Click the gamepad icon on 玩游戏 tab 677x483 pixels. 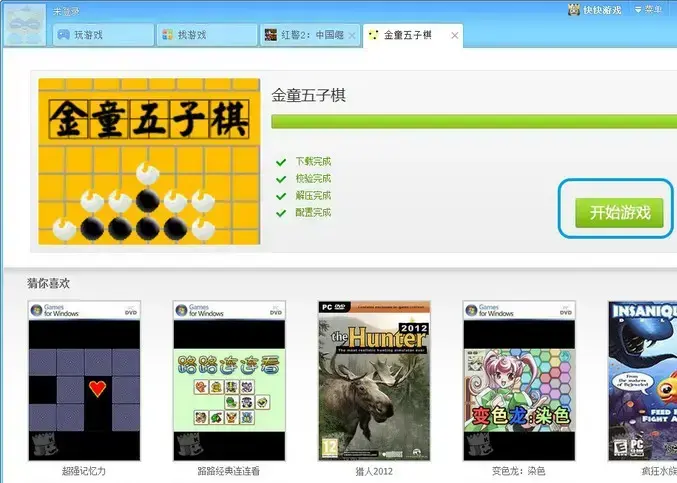tap(64, 35)
